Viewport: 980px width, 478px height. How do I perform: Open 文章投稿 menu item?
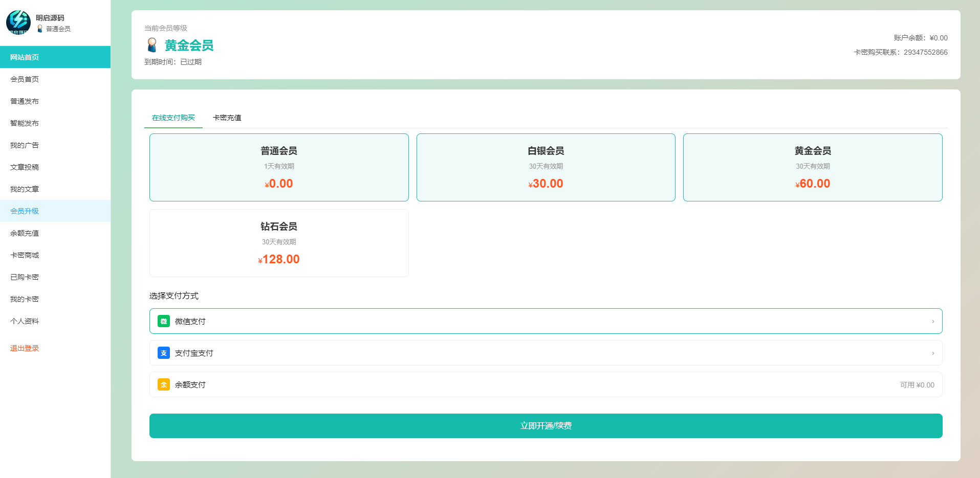pos(55,167)
